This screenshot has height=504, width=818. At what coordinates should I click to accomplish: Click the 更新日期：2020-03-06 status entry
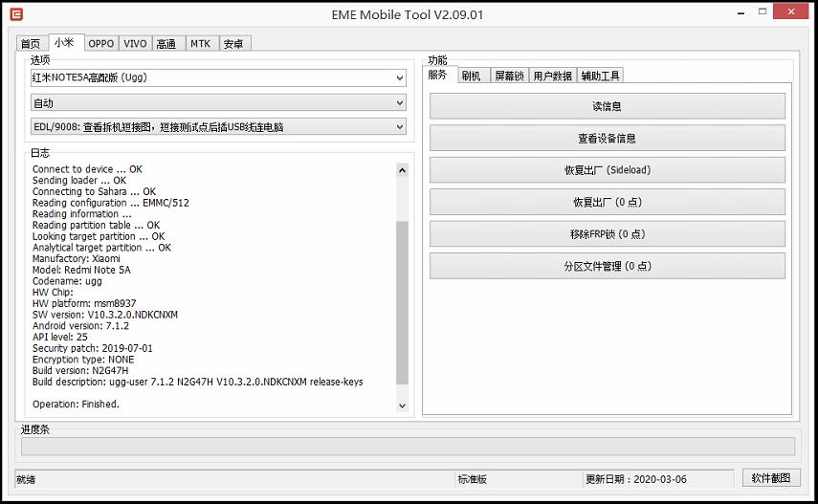pos(636,479)
